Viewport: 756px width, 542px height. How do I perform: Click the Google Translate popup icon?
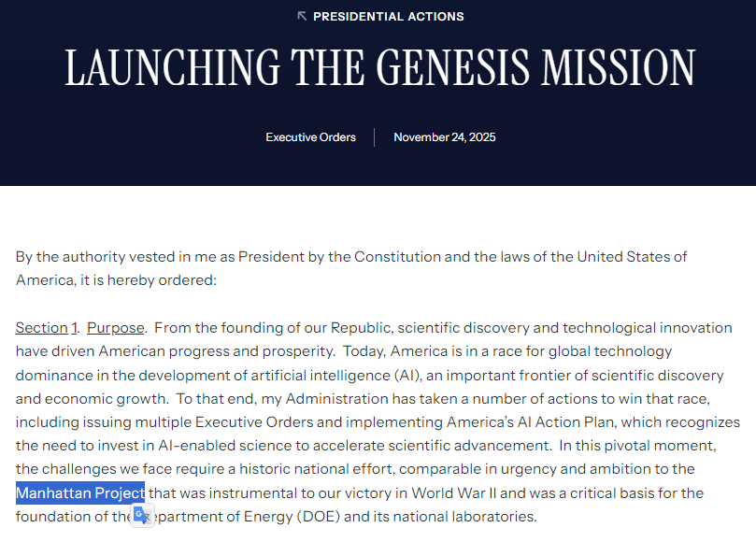[x=142, y=516]
